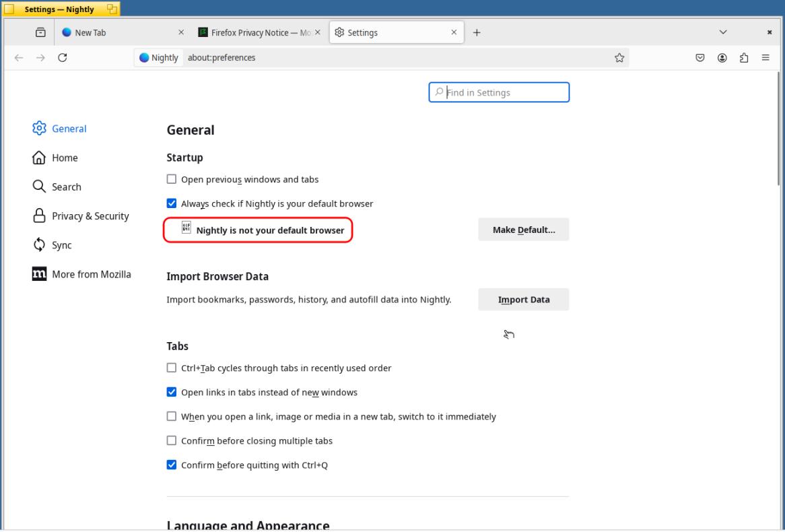Switch to the New Tab tab
This screenshot has width=785, height=532.
(x=122, y=32)
